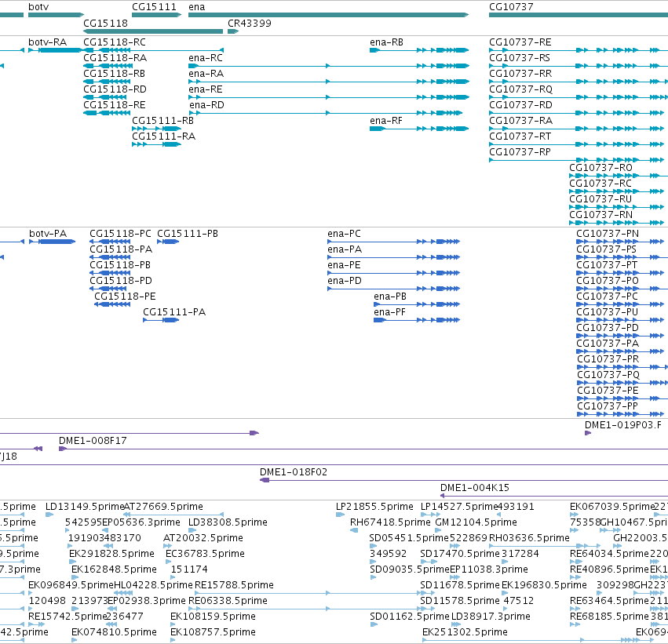Click the botv-PA protein label
Screen dimensions: 668x644
coord(48,234)
